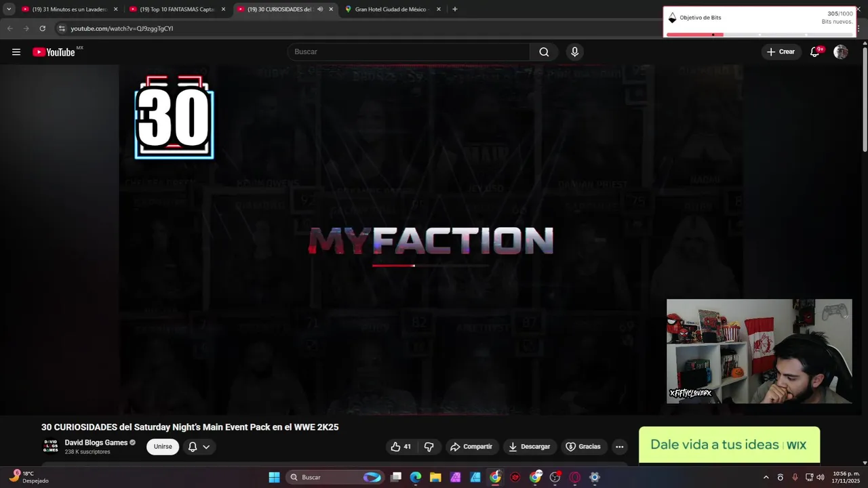Expand the notification bell preferences dropdown
868x488 pixels.
point(206,447)
